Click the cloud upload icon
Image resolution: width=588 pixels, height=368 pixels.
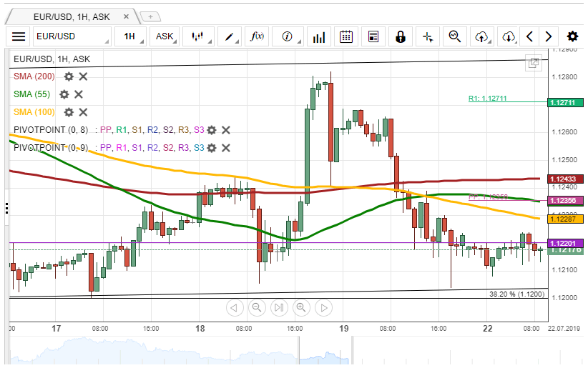tap(482, 36)
